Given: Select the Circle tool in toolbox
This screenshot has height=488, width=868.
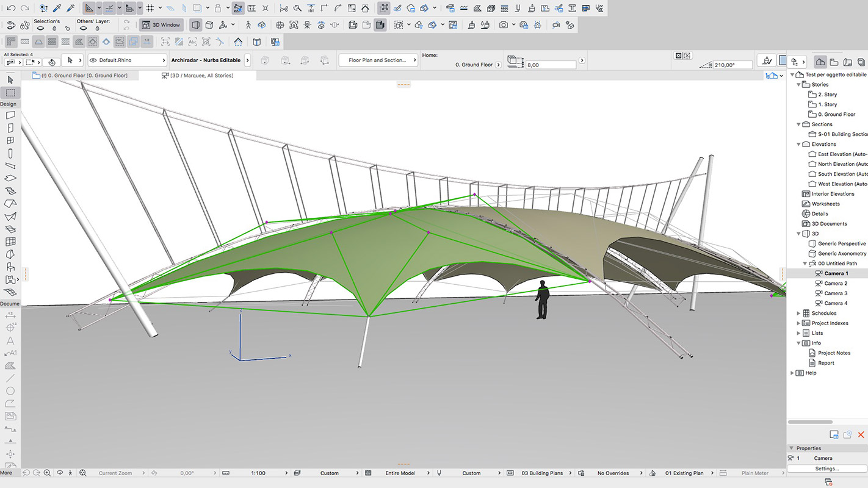Looking at the screenshot, I should click(x=10, y=391).
